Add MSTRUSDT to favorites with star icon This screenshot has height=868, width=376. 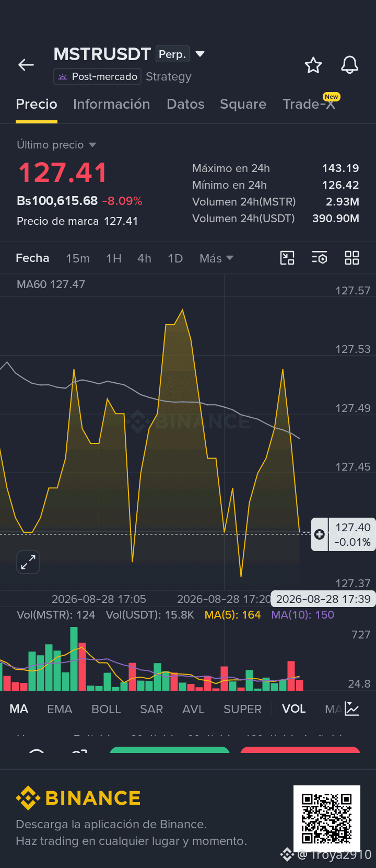coord(313,65)
